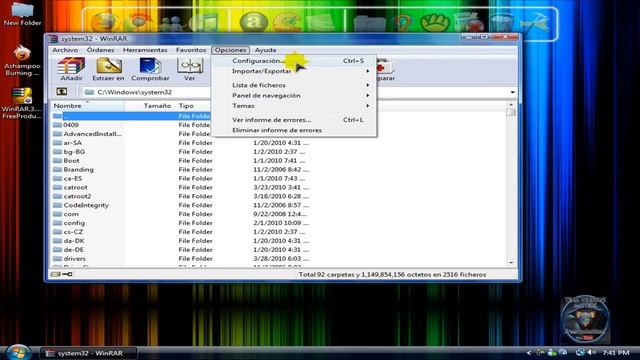
Task: Click the WinRAR title bar icon
Action: click(x=53, y=39)
